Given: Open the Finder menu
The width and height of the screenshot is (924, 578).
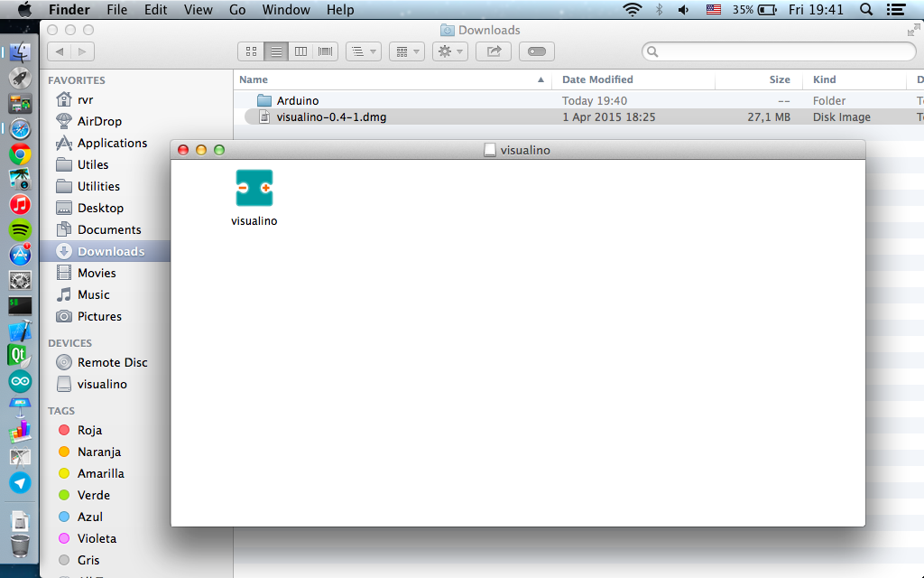Looking at the screenshot, I should point(69,9).
